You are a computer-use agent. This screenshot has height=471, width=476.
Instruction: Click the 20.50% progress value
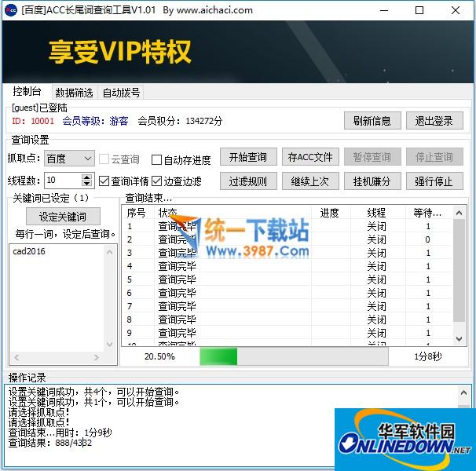click(159, 356)
